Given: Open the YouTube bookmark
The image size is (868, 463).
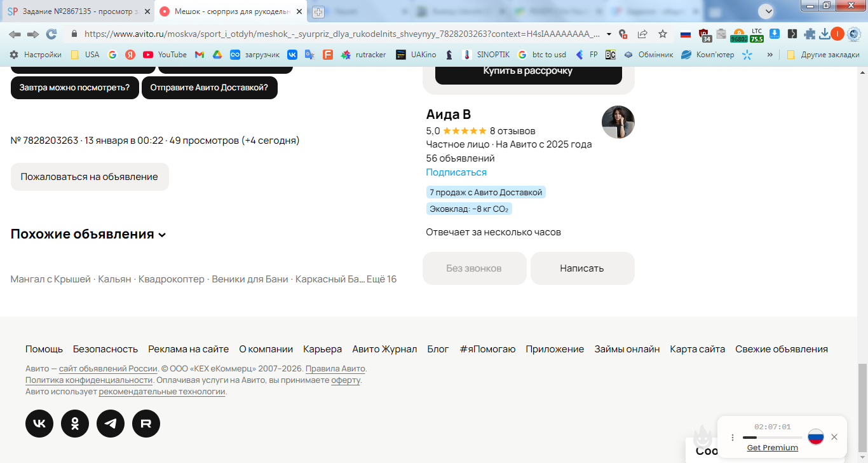Looking at the screenshot, I should [165, 55].
